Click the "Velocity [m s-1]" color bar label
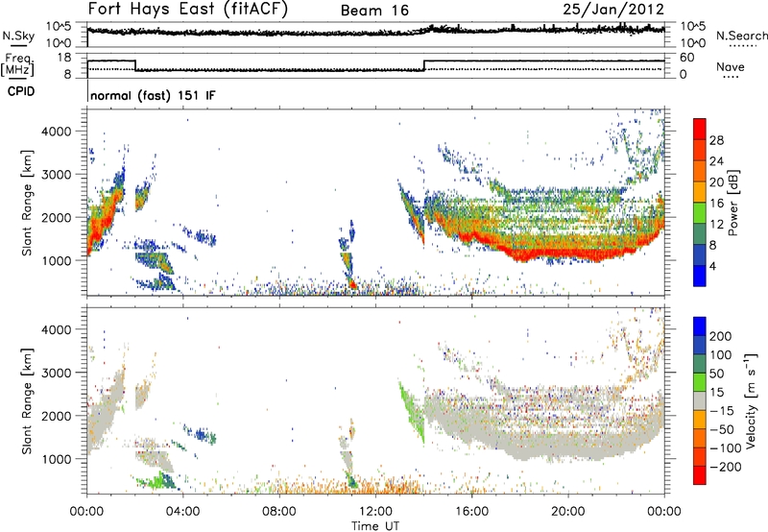Image resolution: width=768 pixels, height=532 pixels. click(x=751, y=401)
